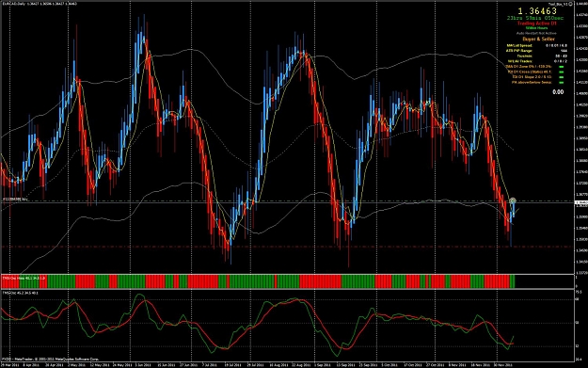Click the circle marker on latest candle
This screenshot has width=588, height=368.
[513, 201]
